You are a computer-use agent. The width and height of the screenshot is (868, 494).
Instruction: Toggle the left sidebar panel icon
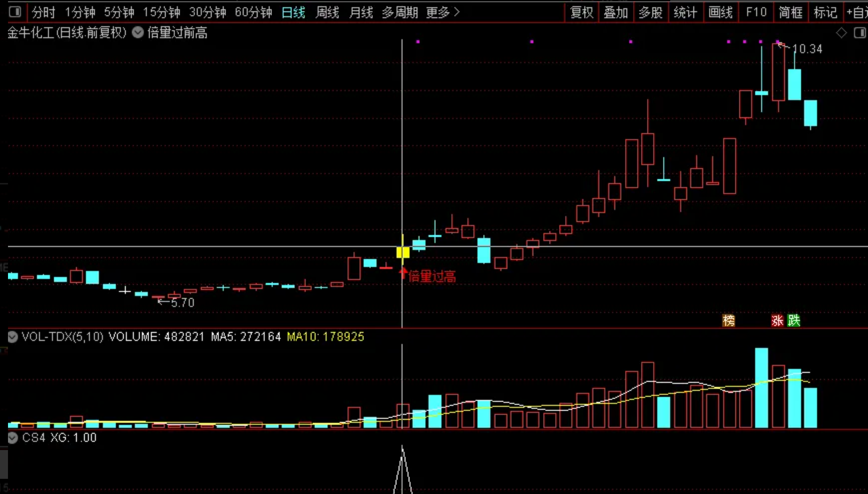point(15,12)
